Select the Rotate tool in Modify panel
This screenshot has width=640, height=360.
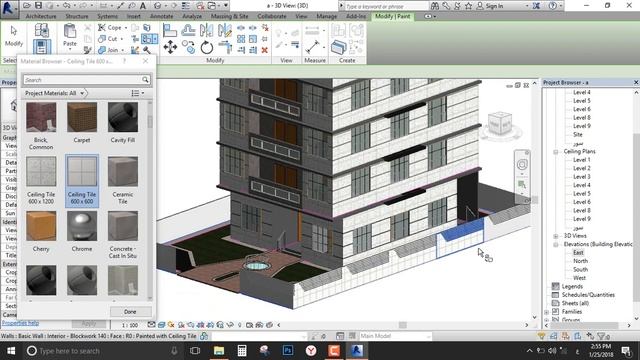coord(207,47)
